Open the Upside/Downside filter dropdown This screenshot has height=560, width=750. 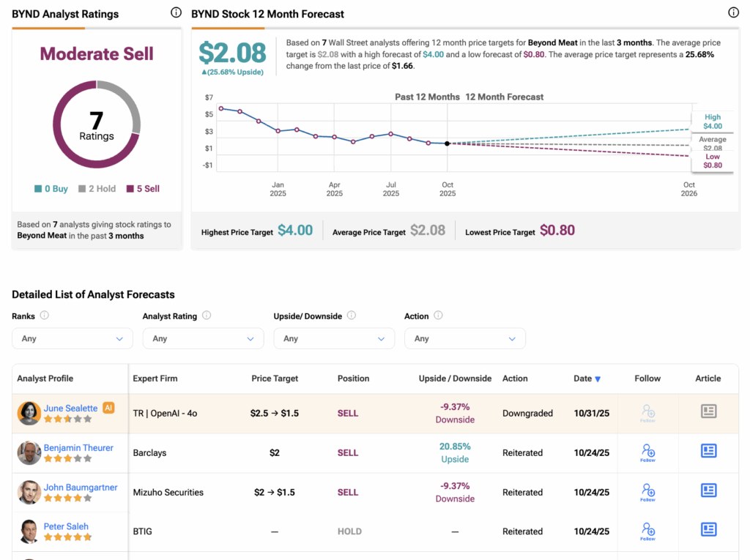pos(334,338)
